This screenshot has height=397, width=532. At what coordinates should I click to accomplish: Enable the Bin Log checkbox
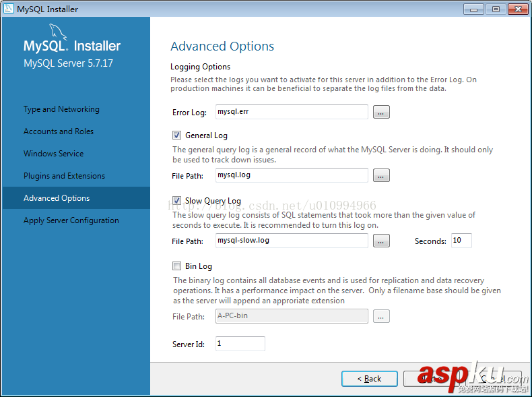pos(176,266)
